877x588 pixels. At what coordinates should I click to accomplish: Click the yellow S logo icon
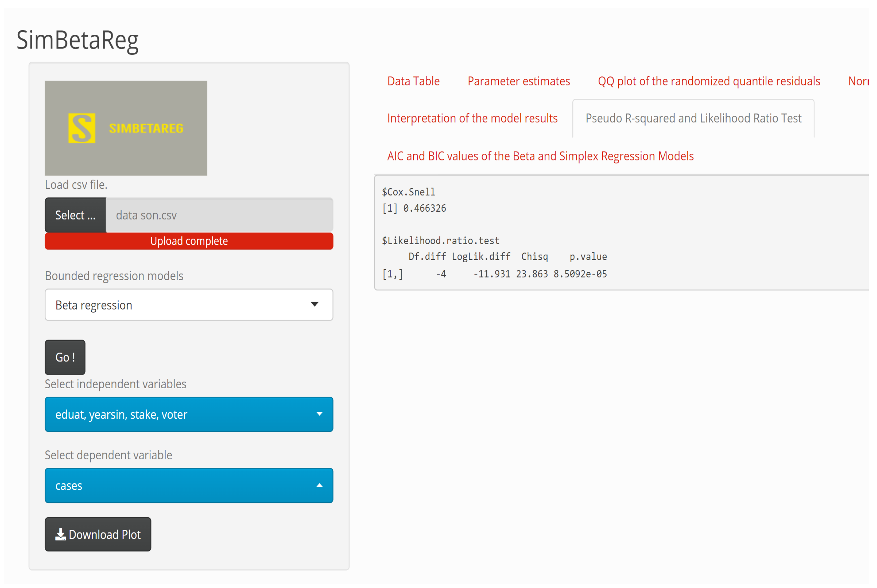[x=82, y=128]
